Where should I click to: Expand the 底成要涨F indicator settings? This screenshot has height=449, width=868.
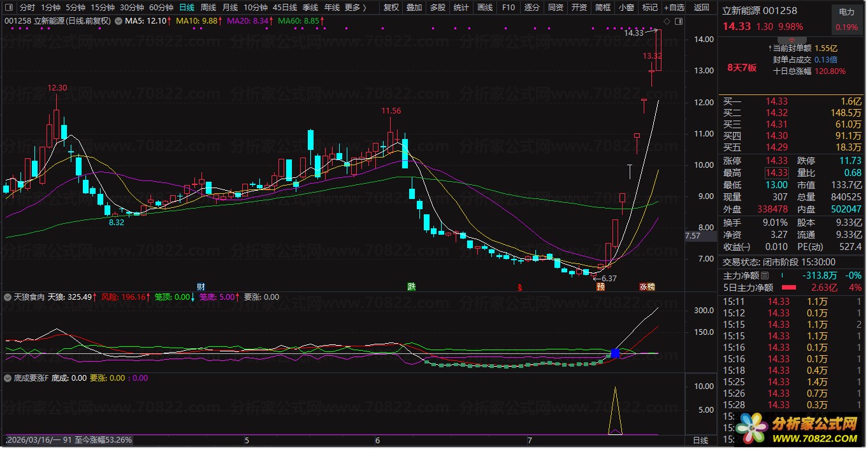(8, 378)
